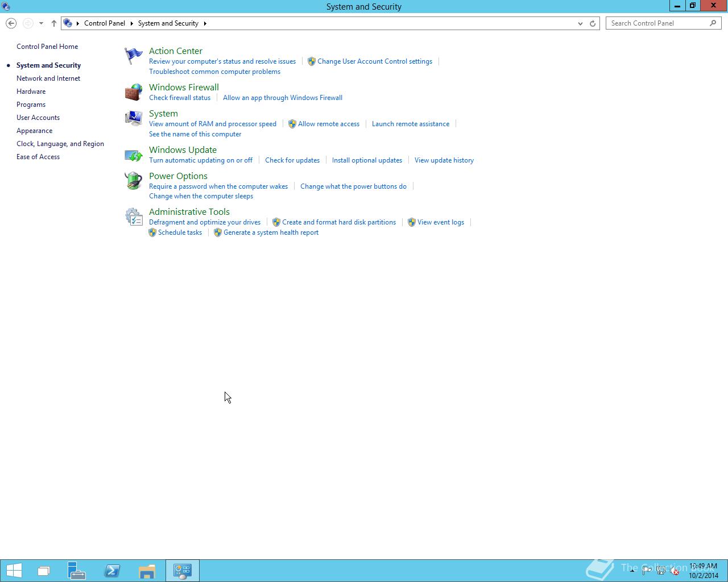Image resolution: width=728 pixels, height=582 pixels.
Task: Click the Control Panel taskbar button
Action: (x=183, y=571)
